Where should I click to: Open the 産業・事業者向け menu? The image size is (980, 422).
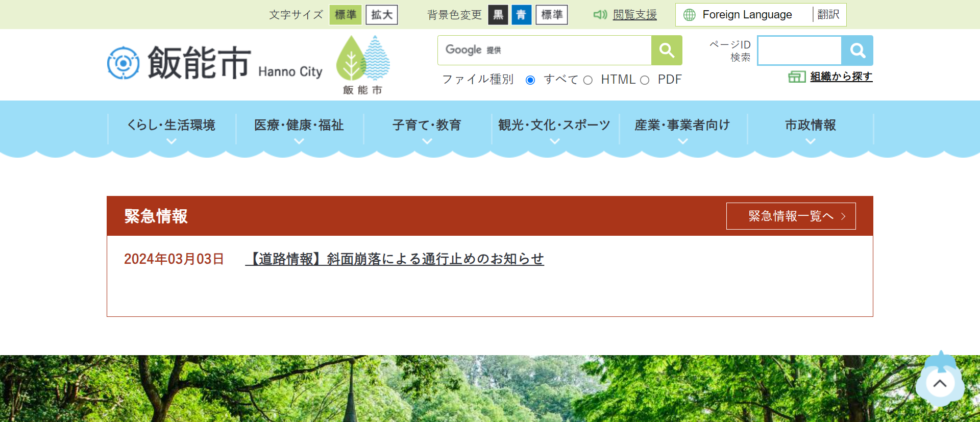pyautogui.click(x=683, y=125)
